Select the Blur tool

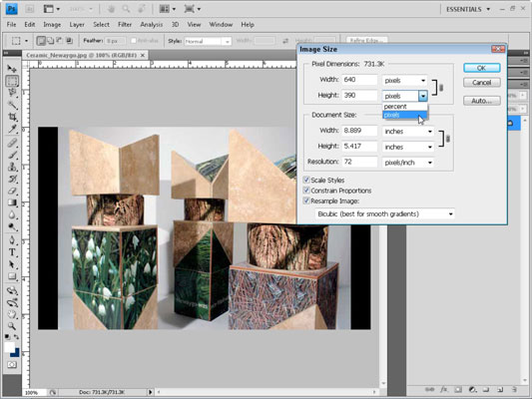tap(12, 214)
